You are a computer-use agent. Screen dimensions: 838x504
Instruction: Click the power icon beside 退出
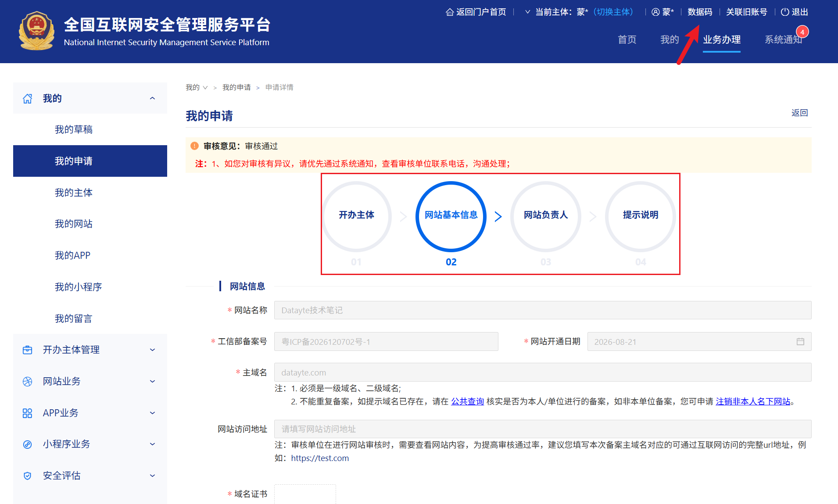point(785,12)
